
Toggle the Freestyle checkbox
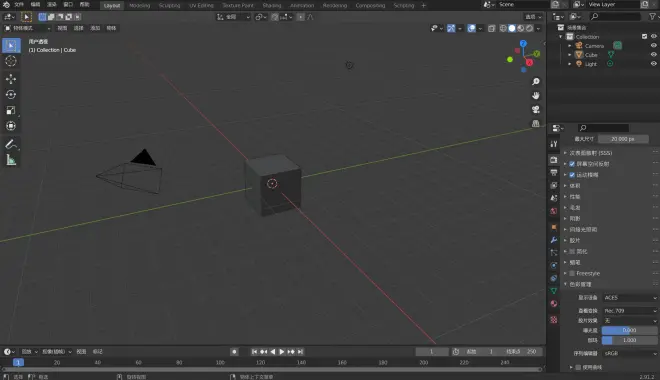(572, 273)
